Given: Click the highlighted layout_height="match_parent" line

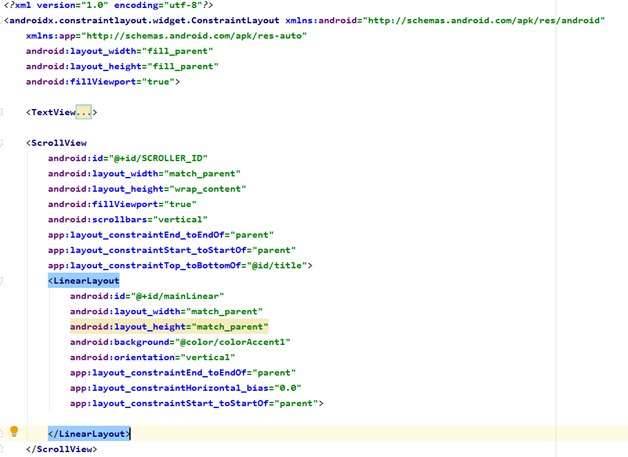Looking at the screenshot, I should (169, 327).
